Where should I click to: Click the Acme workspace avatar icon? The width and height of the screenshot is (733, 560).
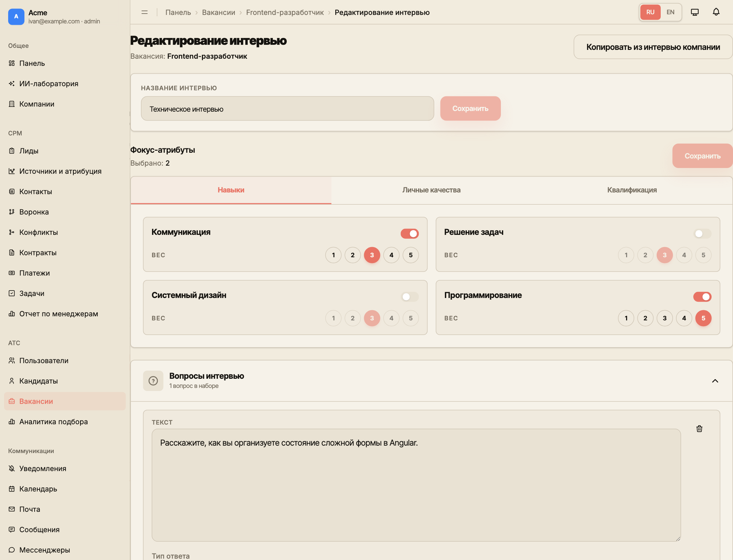16,17
